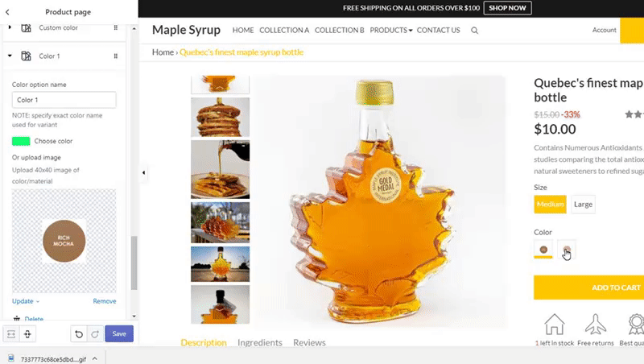Choose the second color swatch option

pyautogui.click(x=567, y=250)
